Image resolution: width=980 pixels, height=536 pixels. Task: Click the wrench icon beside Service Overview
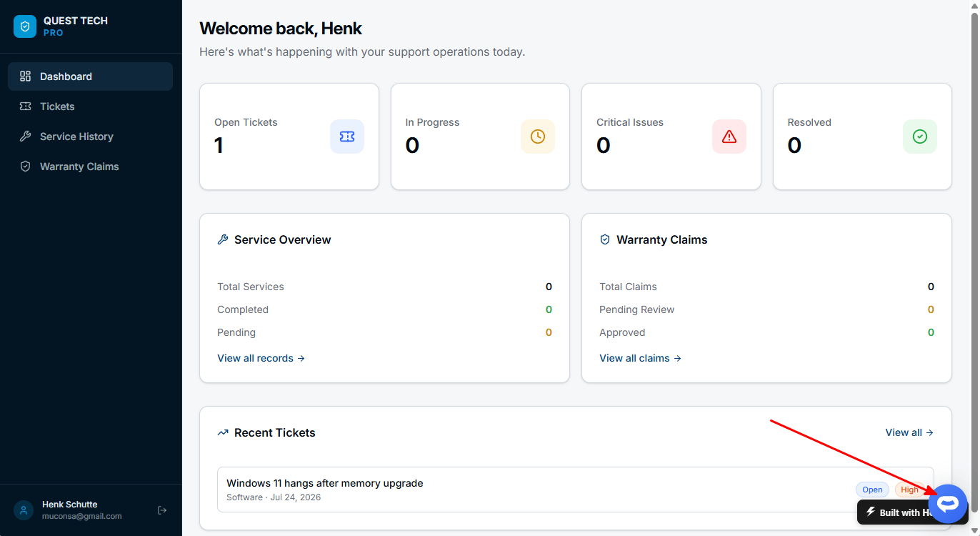click(x=223, y=239)
